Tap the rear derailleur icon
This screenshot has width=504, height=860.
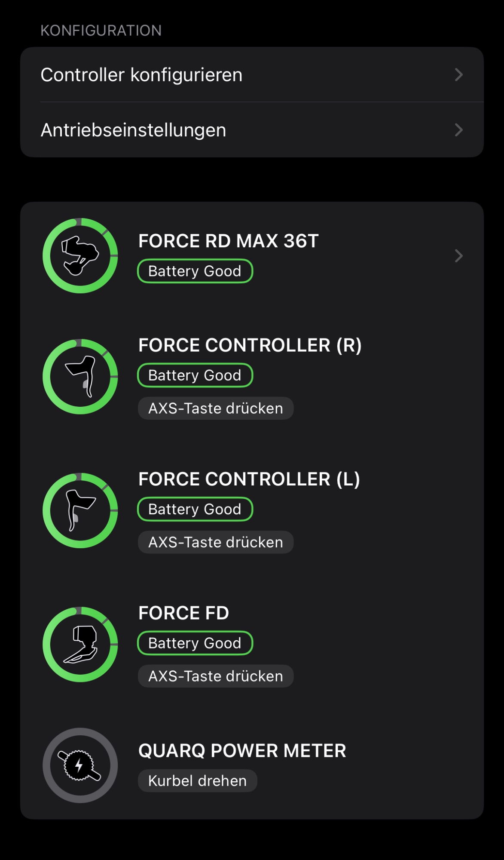[x=80, y=256]
